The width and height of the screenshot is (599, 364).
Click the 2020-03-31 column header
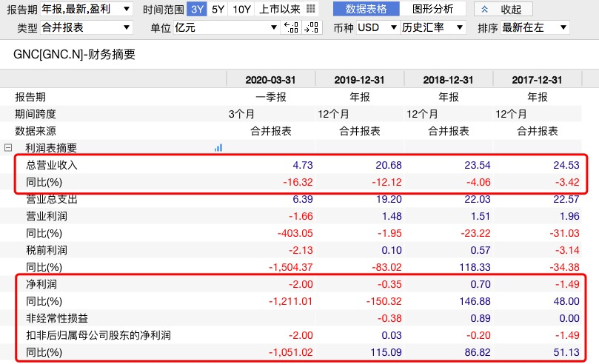point(271,80)
